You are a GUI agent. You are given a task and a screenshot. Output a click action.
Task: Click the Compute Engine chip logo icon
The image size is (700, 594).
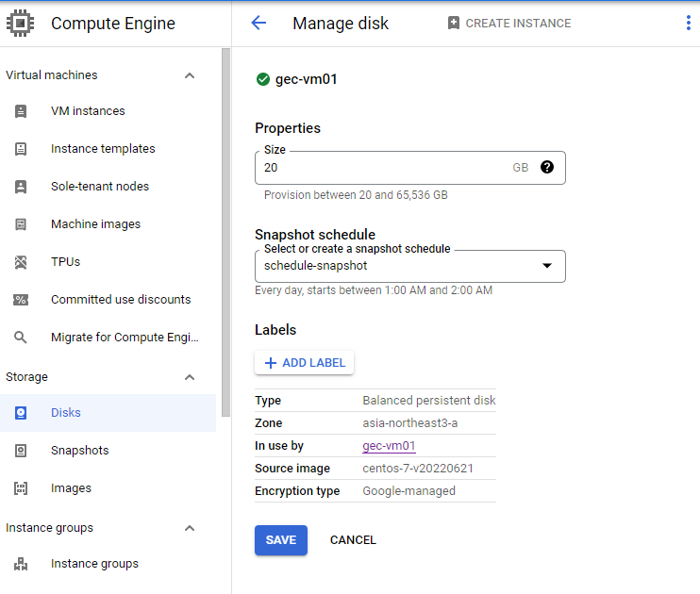pyautogui.click(x=20, y=24)
